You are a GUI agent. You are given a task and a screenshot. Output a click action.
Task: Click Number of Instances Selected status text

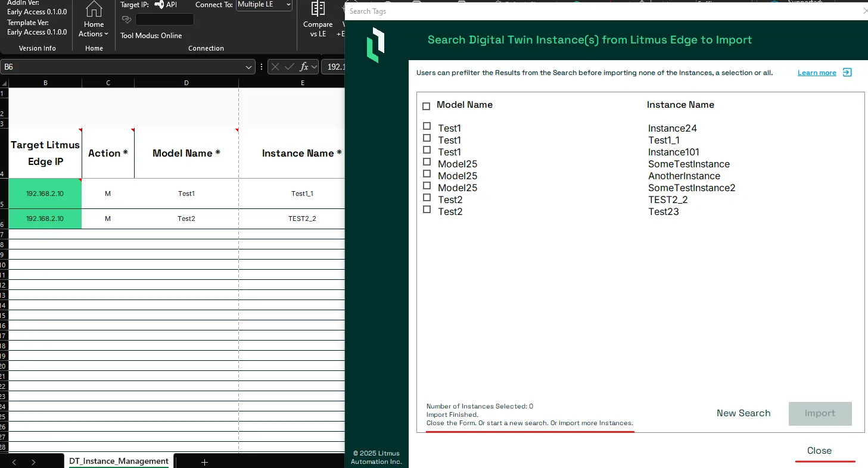coord(480,406)
